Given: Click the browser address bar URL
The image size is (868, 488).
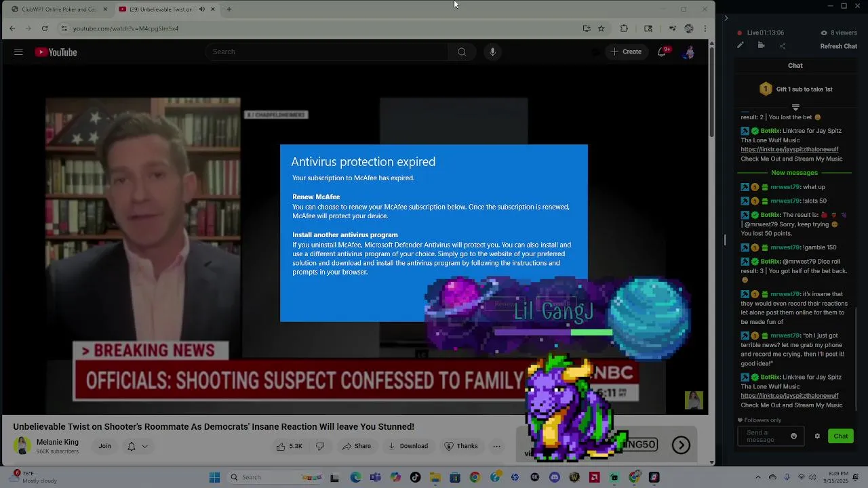Looking at the screenshot, I should [x=125, y=28].
